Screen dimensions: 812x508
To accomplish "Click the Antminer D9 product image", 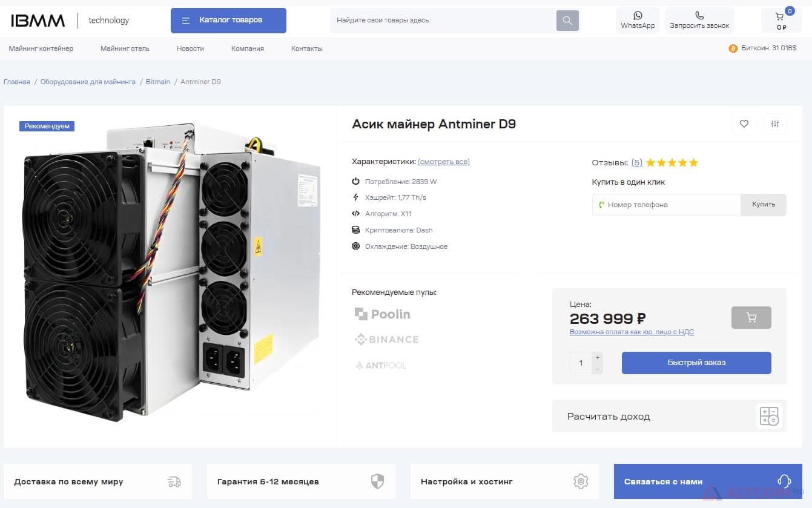I will (171, 271).
